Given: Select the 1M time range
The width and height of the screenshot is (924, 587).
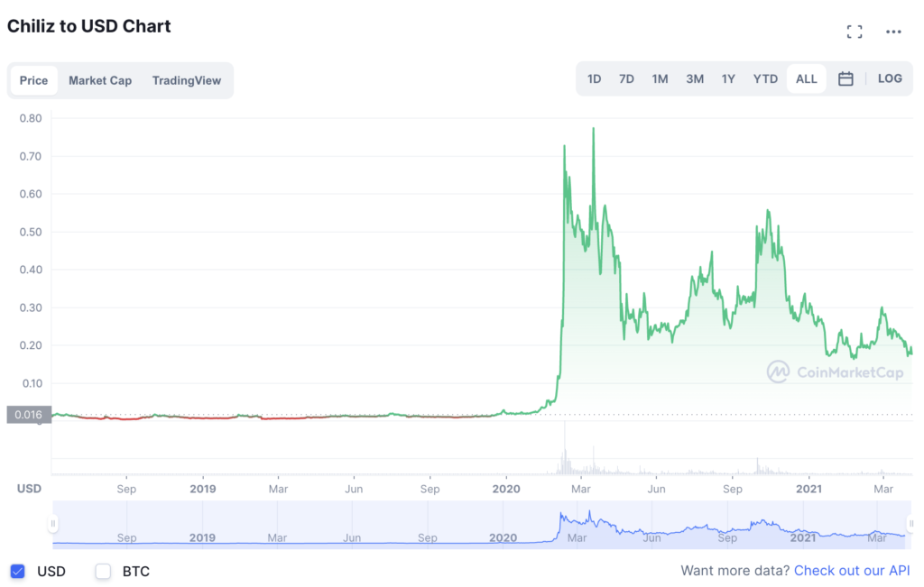Looking at the screenshot, I should 660,78.
